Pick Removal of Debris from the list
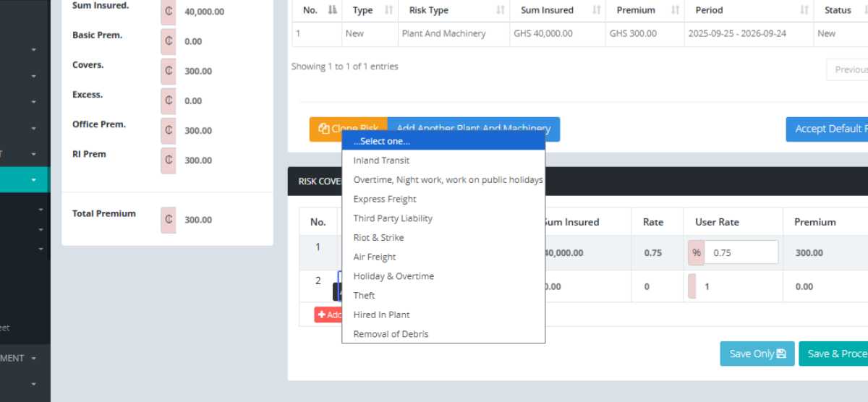 pyautogui.click(x=391, y=334)
